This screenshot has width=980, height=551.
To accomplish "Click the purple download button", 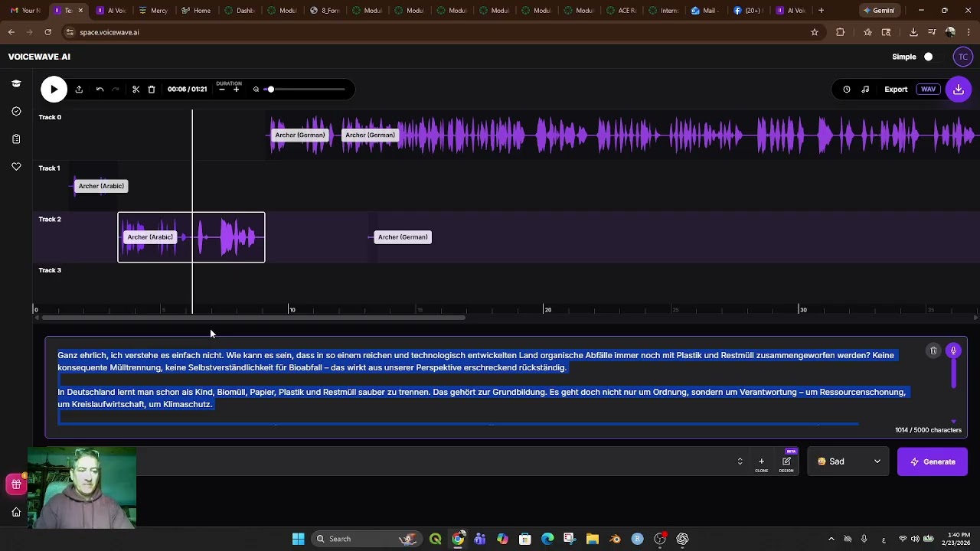I will pyautogui.click(x=959, y=90).
